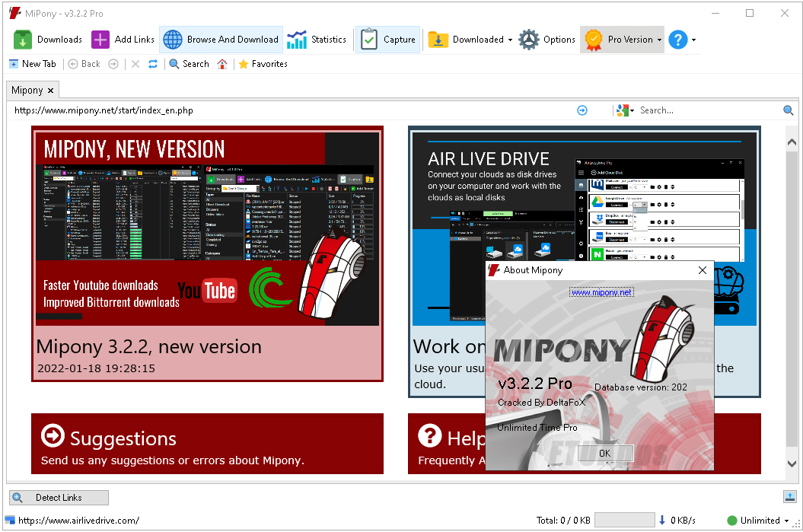Open the Air Live Drive banner
The image size is (803, 532).
[585, 228]
